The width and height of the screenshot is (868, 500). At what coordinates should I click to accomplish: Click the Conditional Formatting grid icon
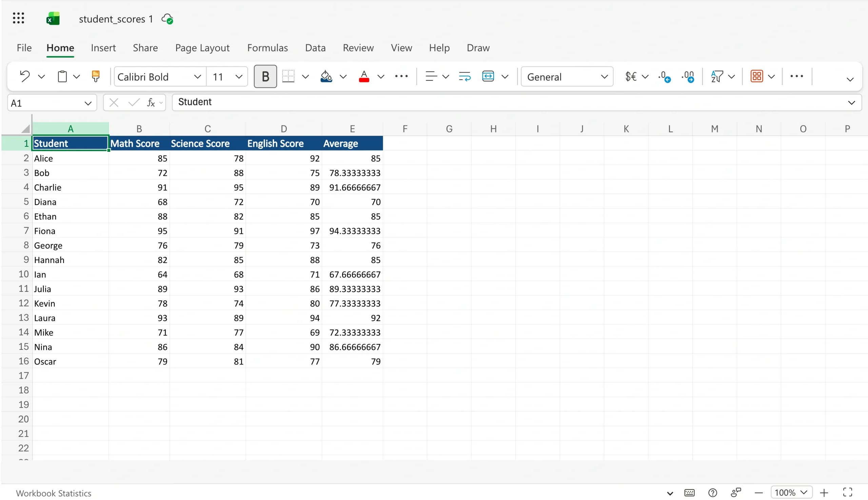coord(757,76)
